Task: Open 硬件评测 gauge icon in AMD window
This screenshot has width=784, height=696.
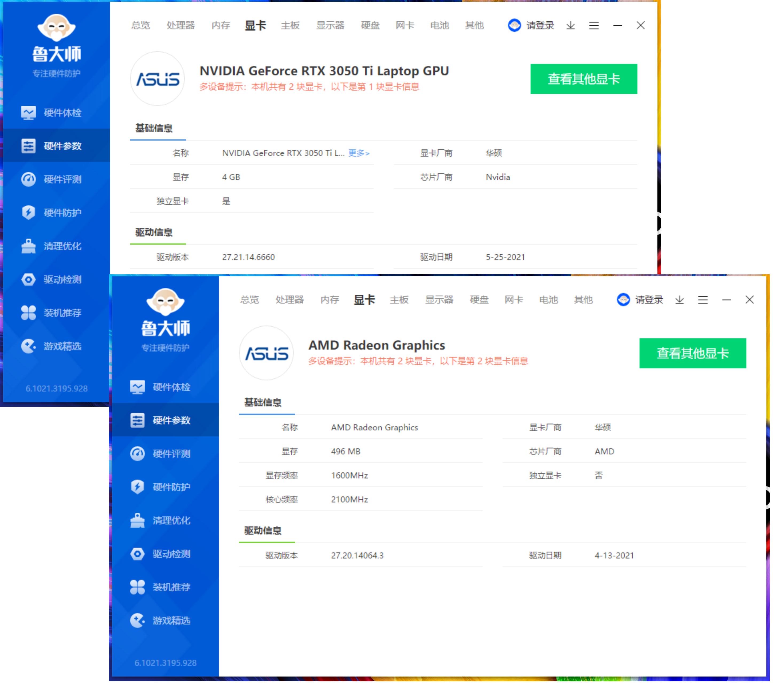Action: (x=137, y=454)
